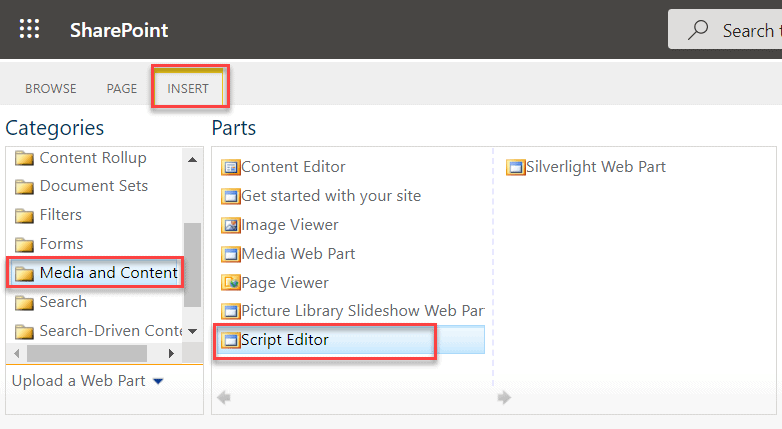Click the Content Editor web part icon
782x429 pixels.
[230, 167]
